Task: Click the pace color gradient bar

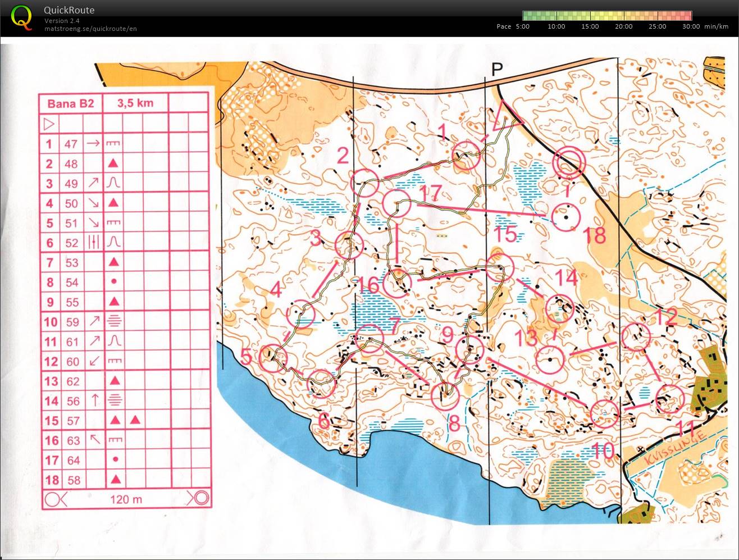Action: (x=607, y=16)
